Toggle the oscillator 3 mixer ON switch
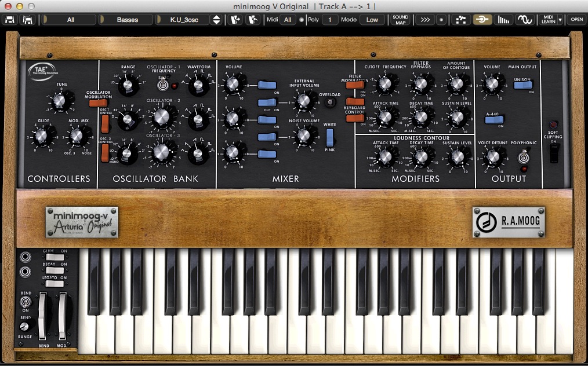Viewport: 588px width, 366px height. [267, 154]
